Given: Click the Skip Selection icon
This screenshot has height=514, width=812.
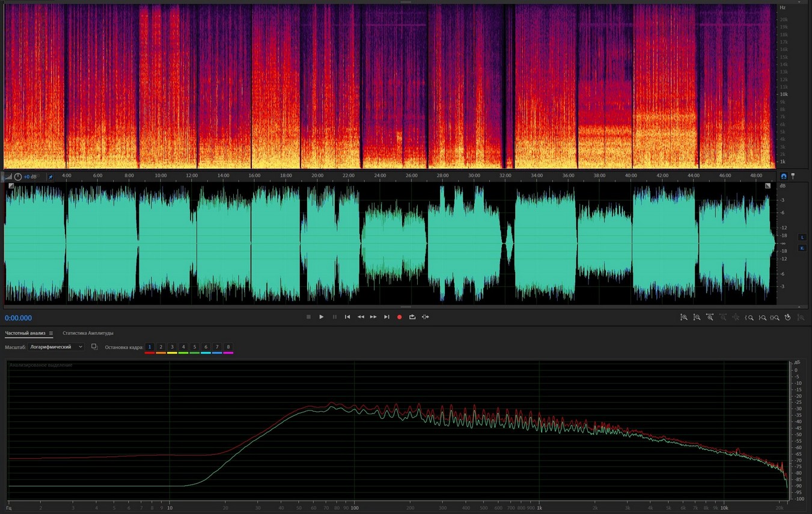Looking at the screenshot, I should [x=426, y=317].
